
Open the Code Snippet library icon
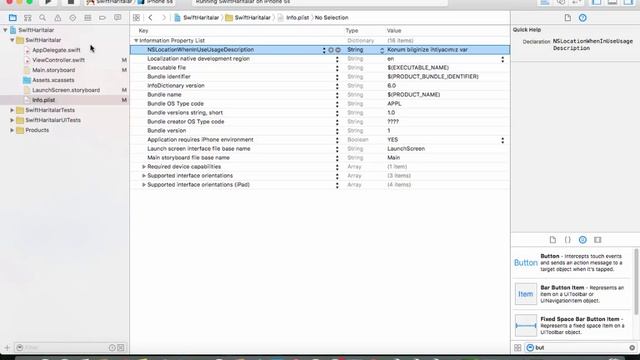click(567, 240)
